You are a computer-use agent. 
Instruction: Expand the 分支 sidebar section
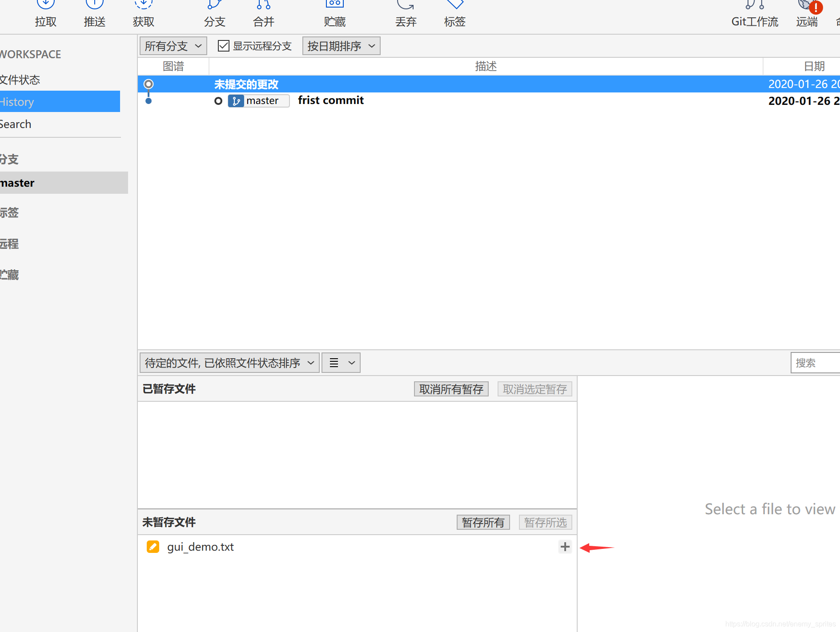click(x=10, y=160)
